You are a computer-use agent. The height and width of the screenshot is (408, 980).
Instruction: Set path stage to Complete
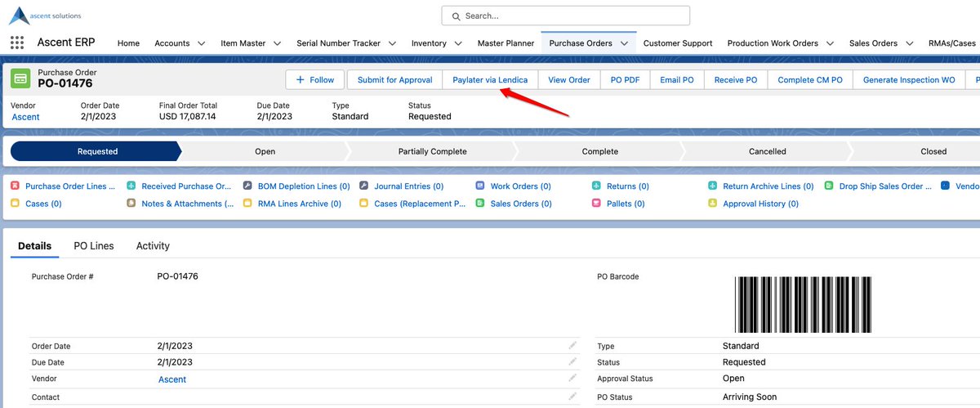pos(599,151)
